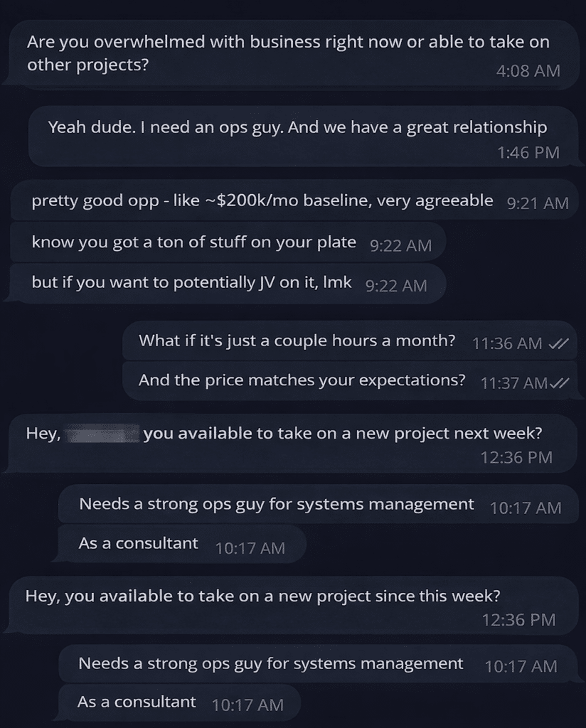Click the "price matches your expectations?" message

tap(302, 380)
